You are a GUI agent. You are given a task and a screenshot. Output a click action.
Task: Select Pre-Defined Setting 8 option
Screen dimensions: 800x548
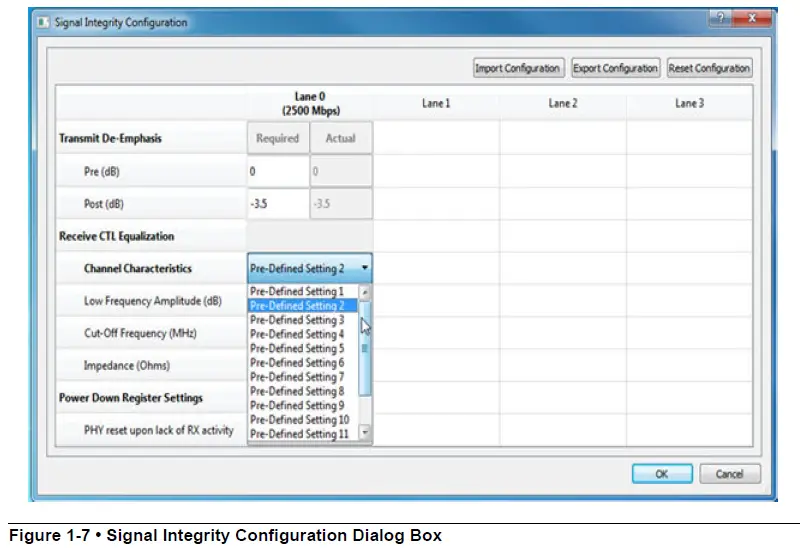point(303,391)
